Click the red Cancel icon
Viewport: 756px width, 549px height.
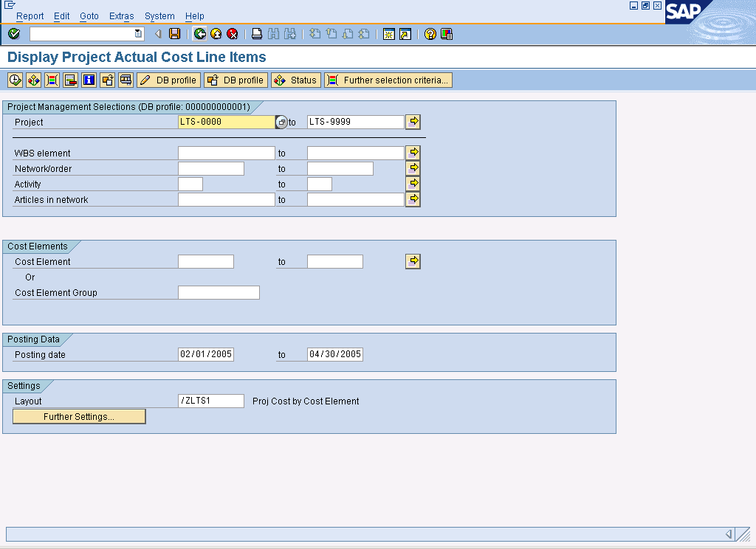(233, 34)
